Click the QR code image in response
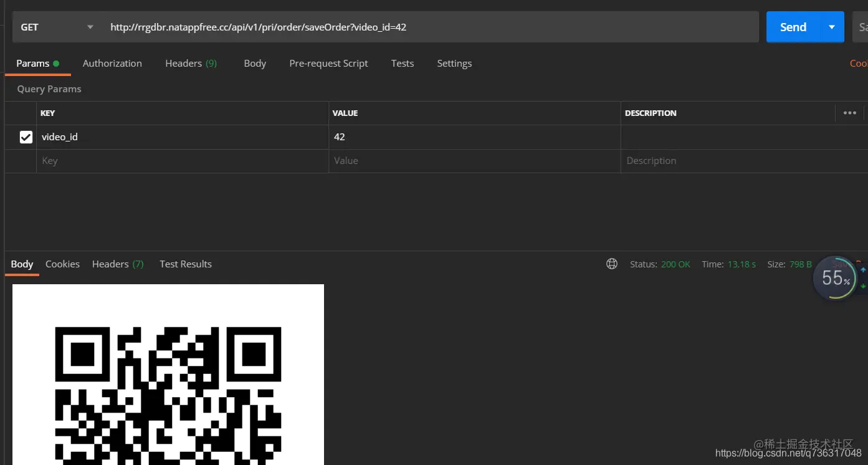 click(x=168, y=375)
